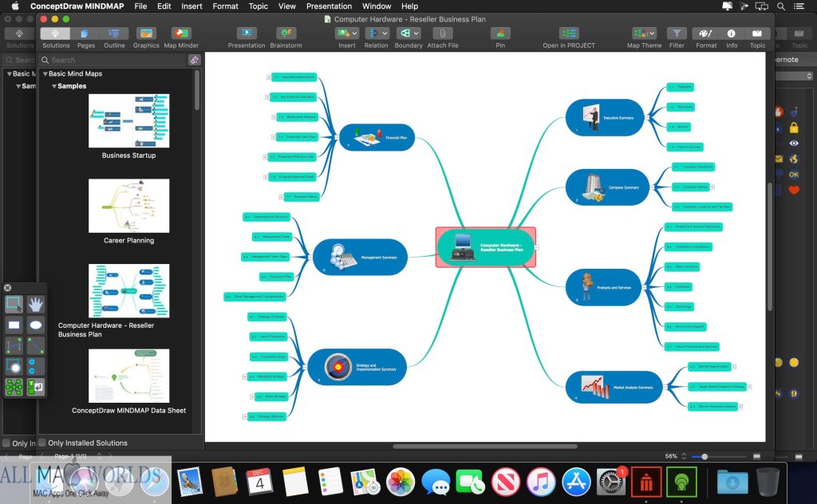Select the Company Summary topic
Viewport: 817px width, 504px height.
click(x=607, y=187)
